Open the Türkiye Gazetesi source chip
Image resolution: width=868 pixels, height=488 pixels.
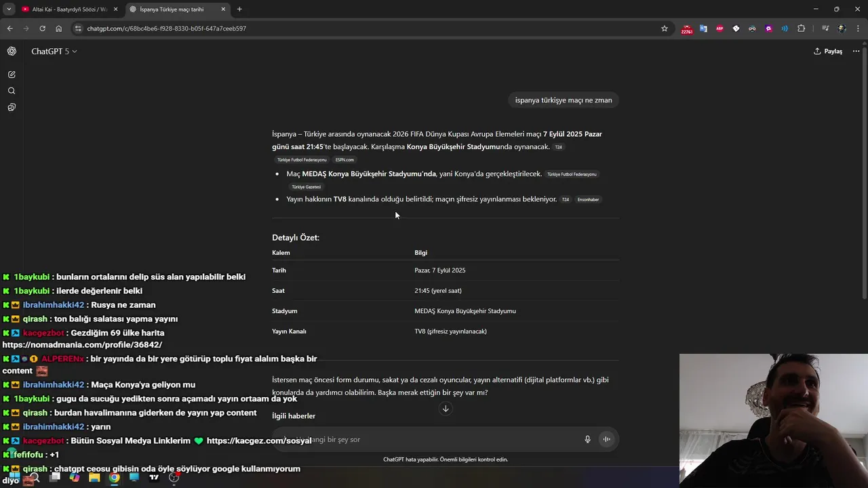coord(307,187)
